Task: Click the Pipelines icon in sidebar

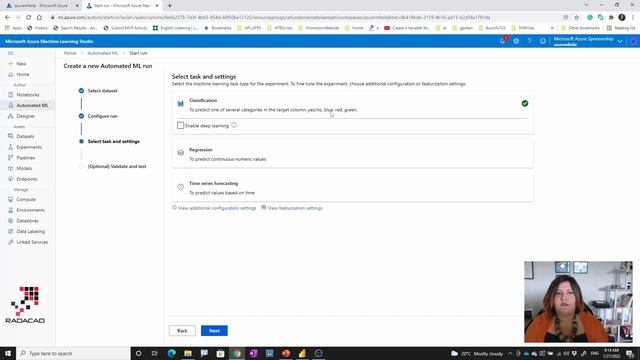Action: point(11,158)
